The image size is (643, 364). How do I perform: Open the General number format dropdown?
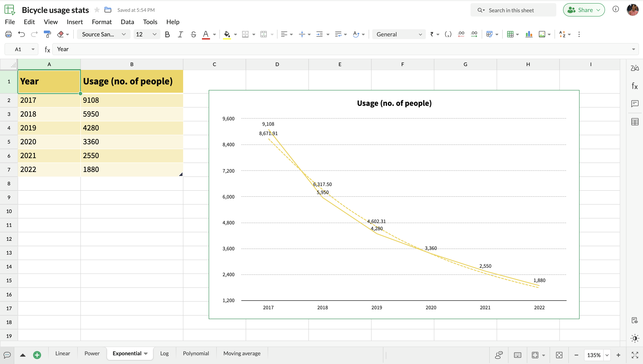coord(399,34)
